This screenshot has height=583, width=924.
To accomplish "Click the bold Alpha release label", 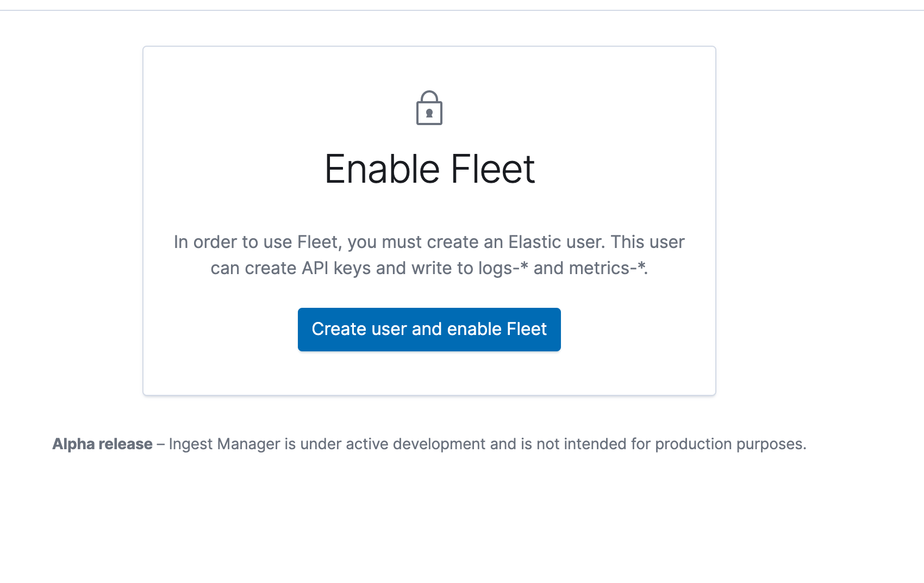I will pyautogui.click(x=102, y=444).
